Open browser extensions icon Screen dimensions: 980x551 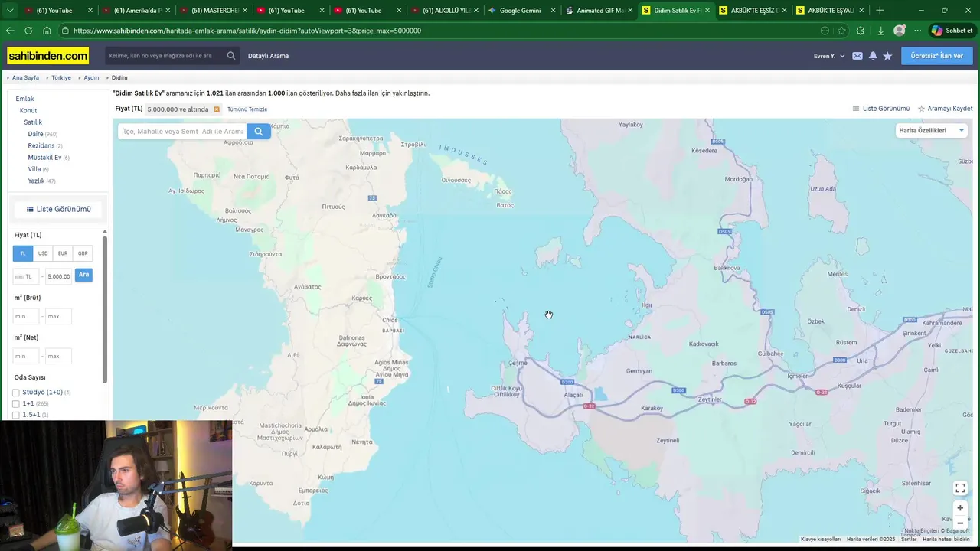pyautogui.click(x=861, y=31)
